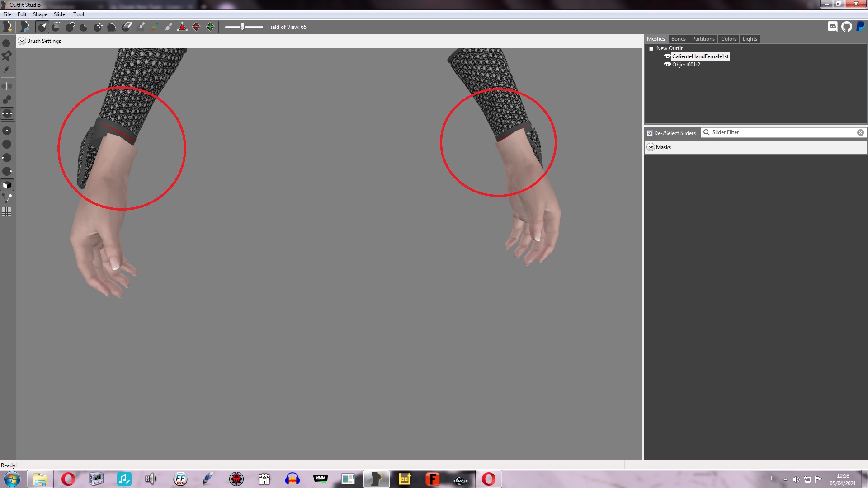The image size is (868, 488).
Task: Toggle Edit Connected Only option
Action: click(x=7, y=99)
